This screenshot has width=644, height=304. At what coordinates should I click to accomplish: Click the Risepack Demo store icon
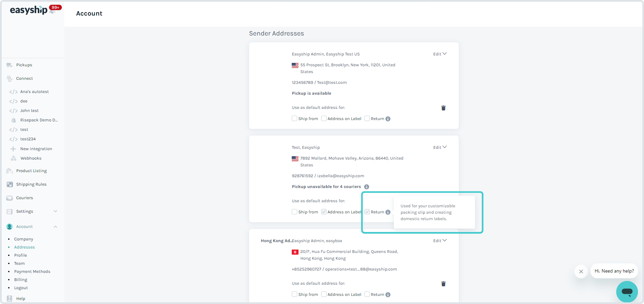(14, 120)
